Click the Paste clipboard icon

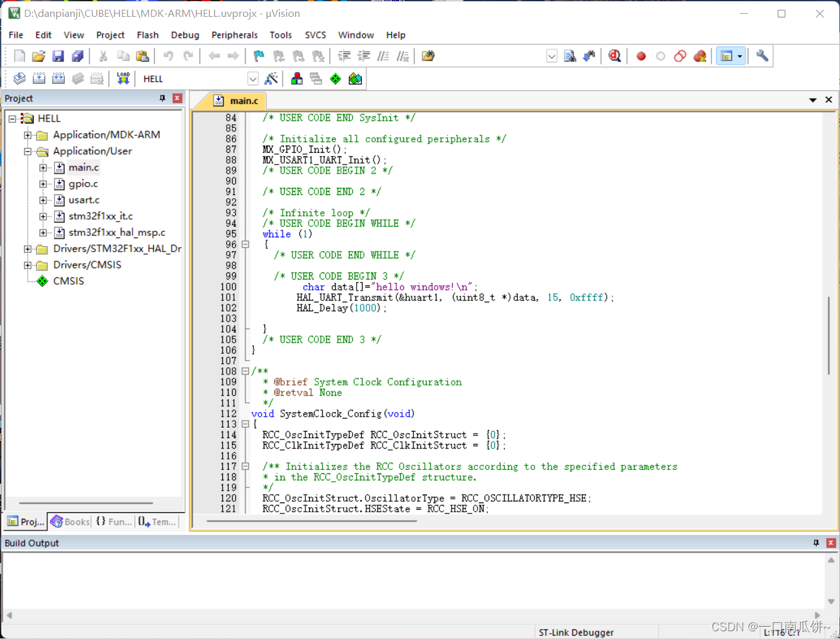142,56
